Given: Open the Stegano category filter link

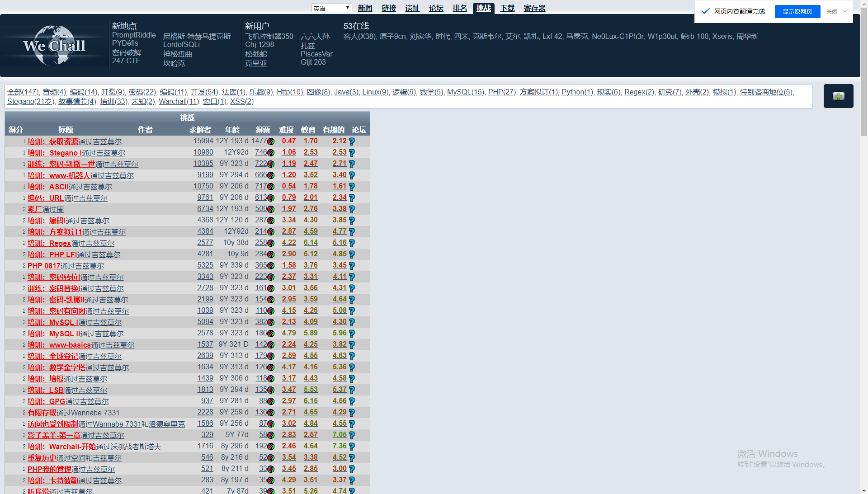Looking at the screenshot, I should [x=30, y=101].
